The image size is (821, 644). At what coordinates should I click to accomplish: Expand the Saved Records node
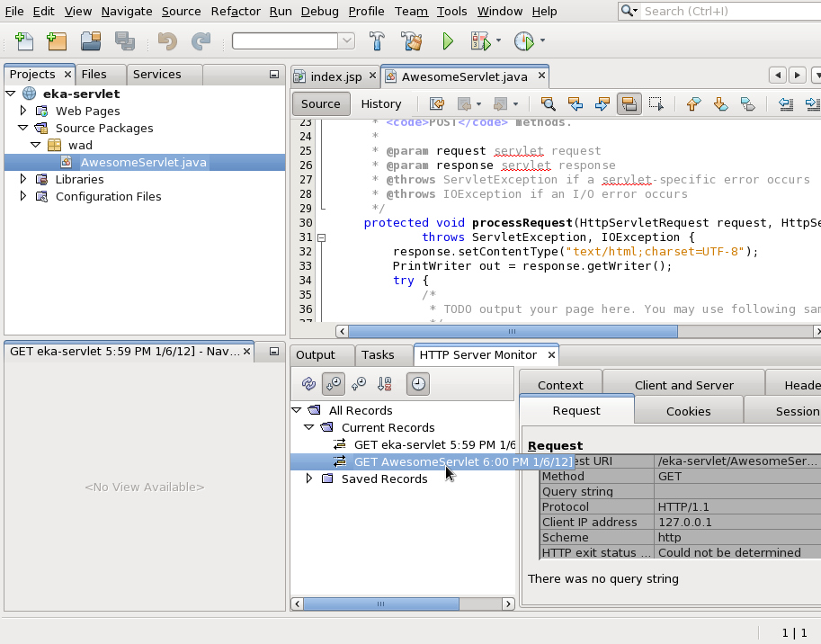[x=309, y=479]
